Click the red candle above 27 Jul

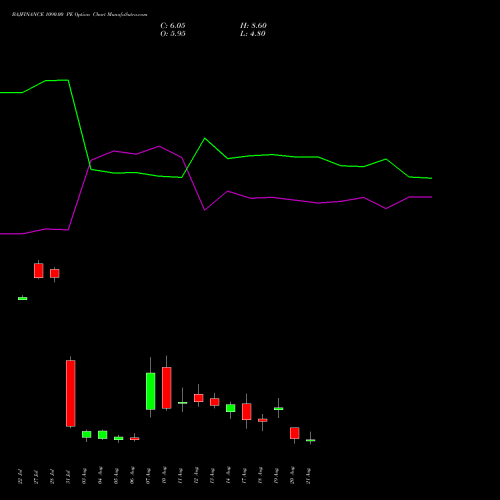pos(39,270)
